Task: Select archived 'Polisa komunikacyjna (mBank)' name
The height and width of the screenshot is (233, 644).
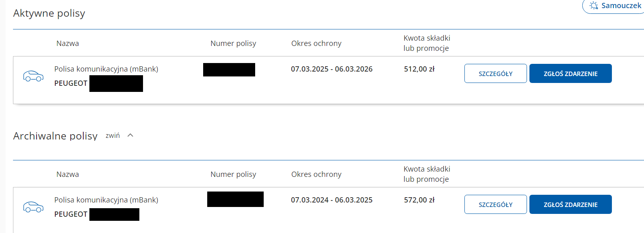Action: click(x=106, y=200)
